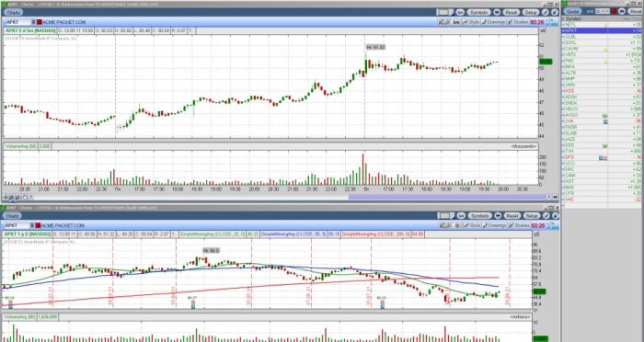
Task: Select the VRTX row in the watchlist
Action: pos(603,54)
